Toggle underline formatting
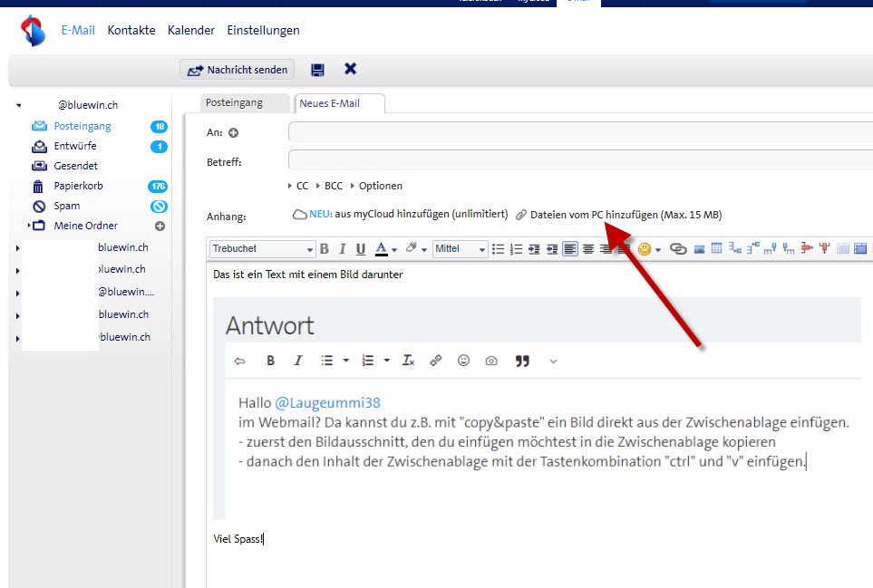The height and width of the screenshot is (588, 873). point(361,249)
